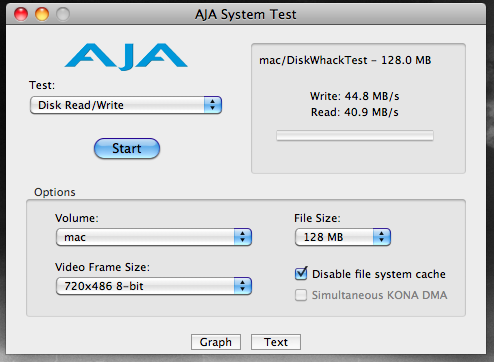
Task: Click the disabled gray zoom button
Action: [63, 14]
